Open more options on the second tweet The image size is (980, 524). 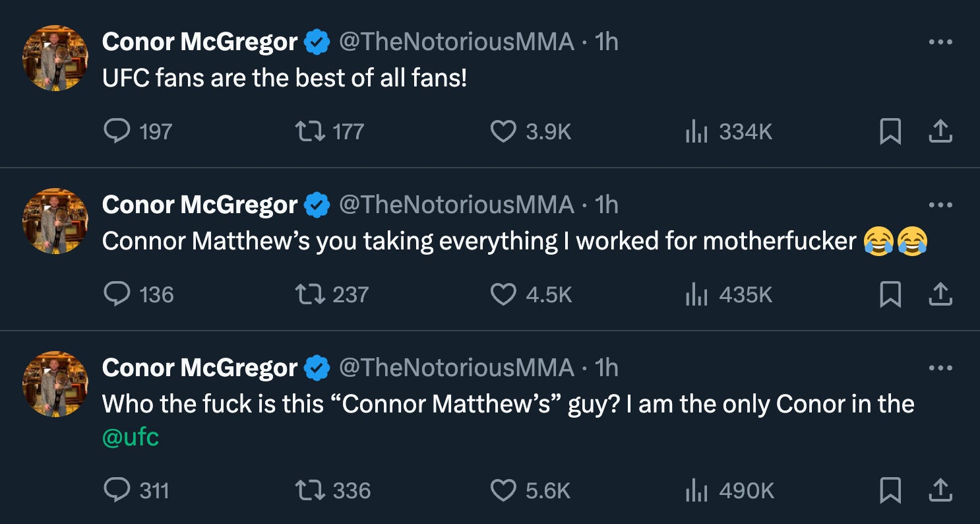tap(940, 205)
